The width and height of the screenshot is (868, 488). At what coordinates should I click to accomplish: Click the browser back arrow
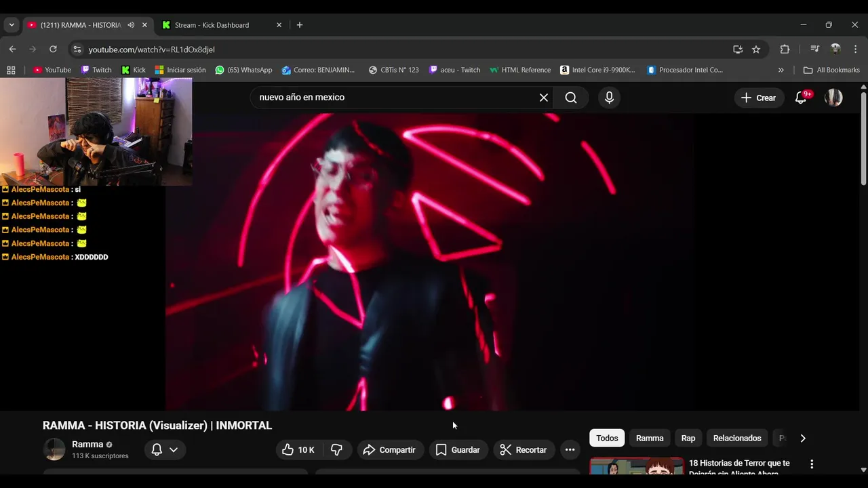(x=12, y=49)
